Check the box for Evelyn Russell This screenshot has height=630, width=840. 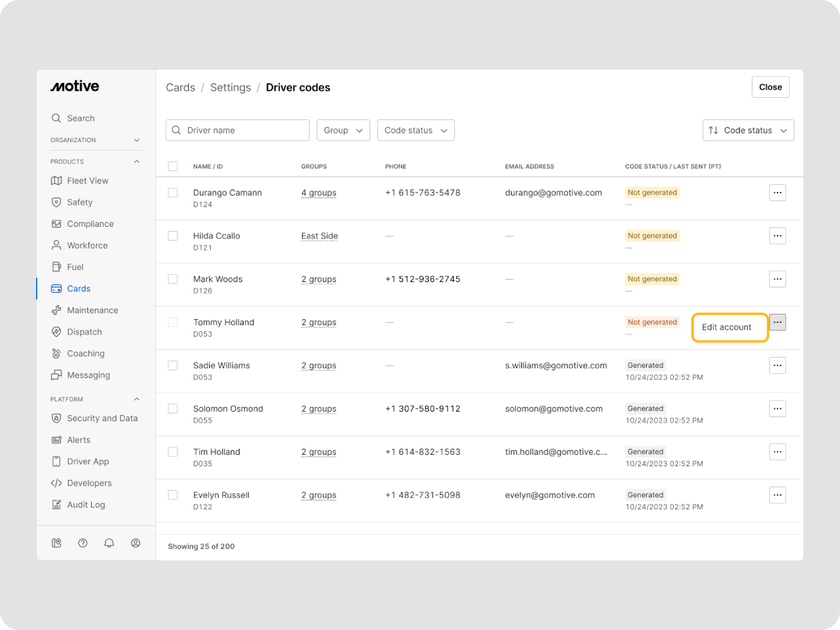point(173,495)
